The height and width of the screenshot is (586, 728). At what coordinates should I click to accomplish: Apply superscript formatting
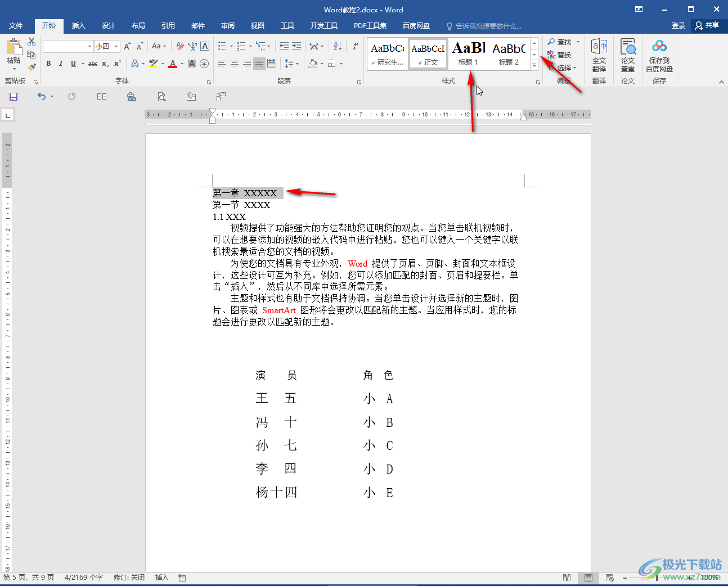click(x=118, y=64)
